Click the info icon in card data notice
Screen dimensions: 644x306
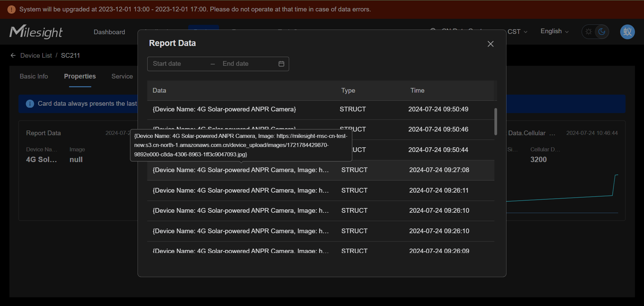30,104
